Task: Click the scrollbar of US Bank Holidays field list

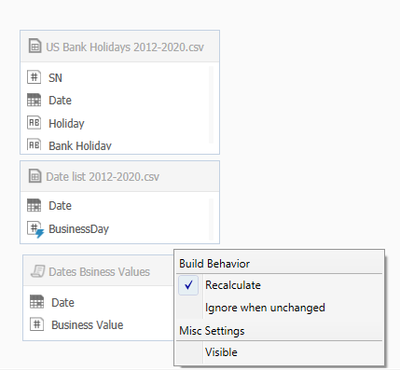Action: click(211, 105)
